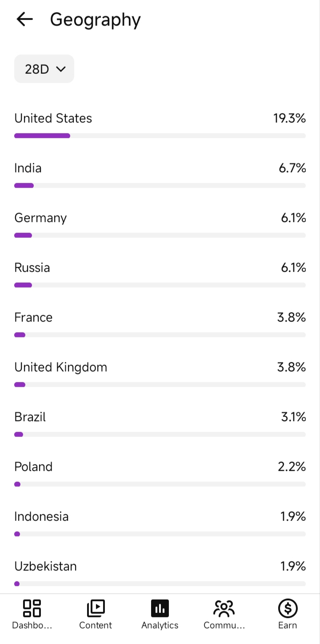Image resolution: width=320 pixels, height=644 pixels.
Task: Tap the Analytics tab label
Action: pos(160,625)
